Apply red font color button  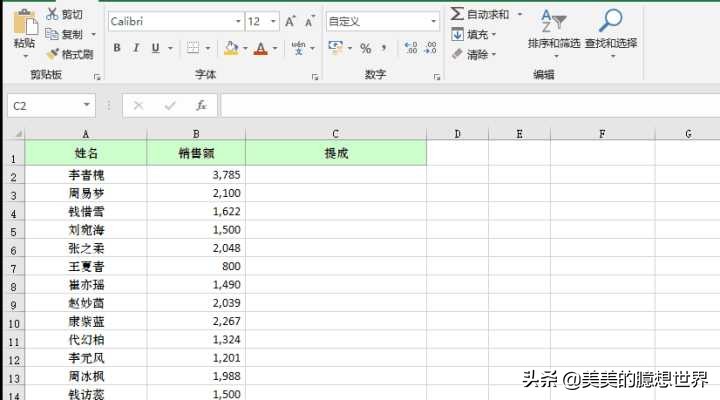click(260, 48)
